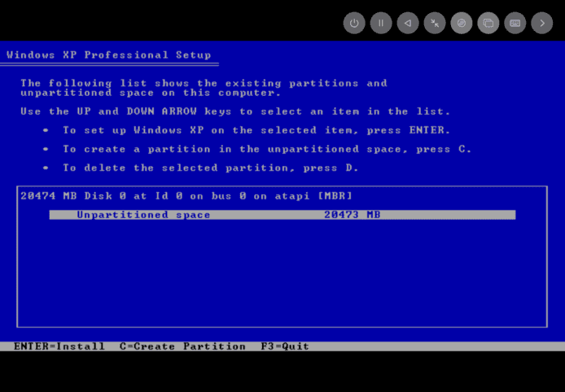
Task: Click C=Create Partition in status bar
Action: coord(182,346)
